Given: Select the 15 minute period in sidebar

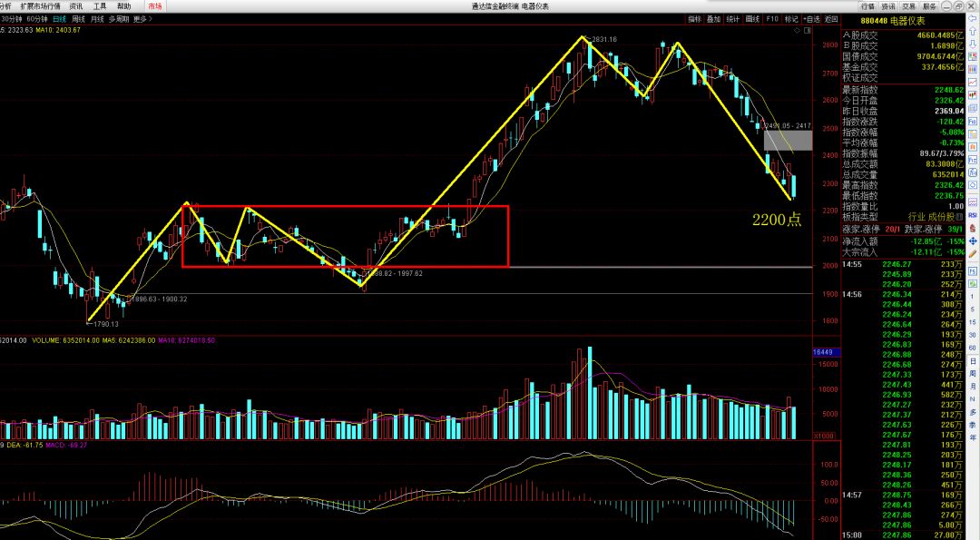Looking at the screenshot, I should tap(973, 322).
